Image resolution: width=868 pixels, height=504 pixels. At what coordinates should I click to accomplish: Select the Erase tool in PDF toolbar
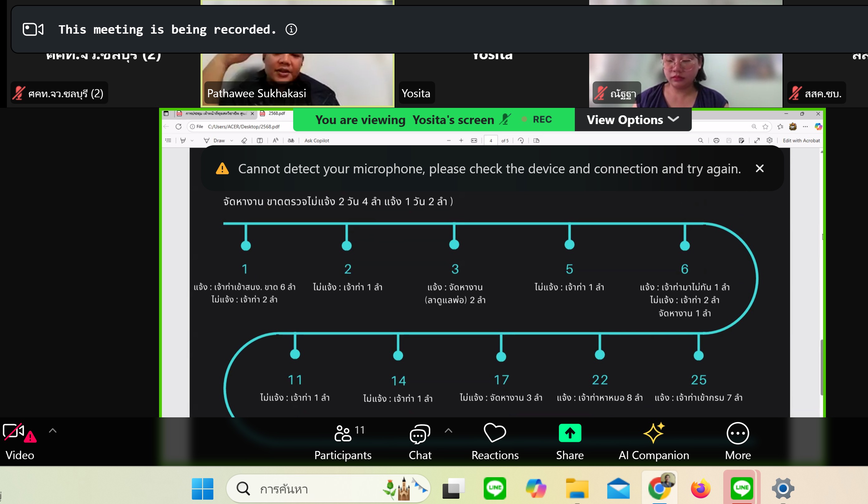point(244,141)
